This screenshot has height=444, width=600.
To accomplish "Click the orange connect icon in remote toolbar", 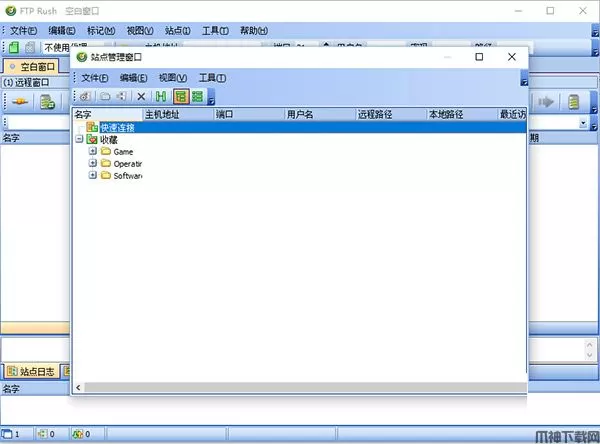I will click(20, 102).
